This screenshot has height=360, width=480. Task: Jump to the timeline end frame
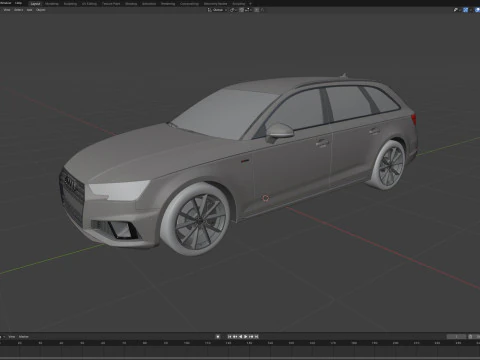coord(257,337)
